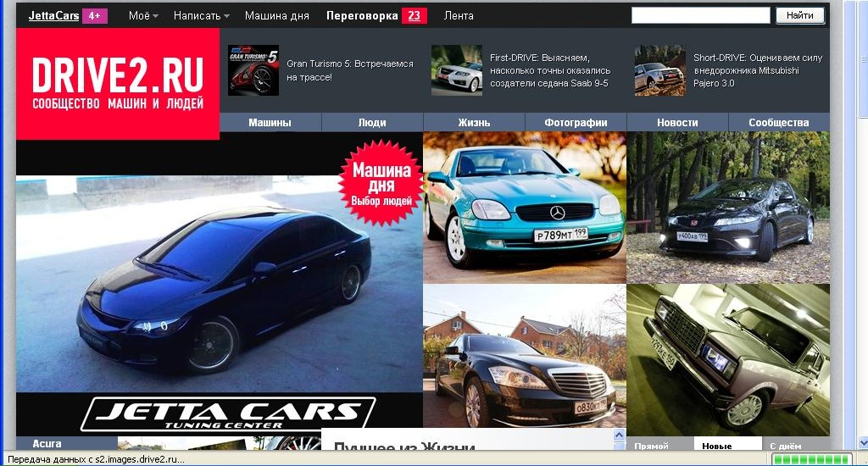Click the purple 4+ notification badge
The height and width of the screenshot is (466, 868).
[x=95, y=15]
